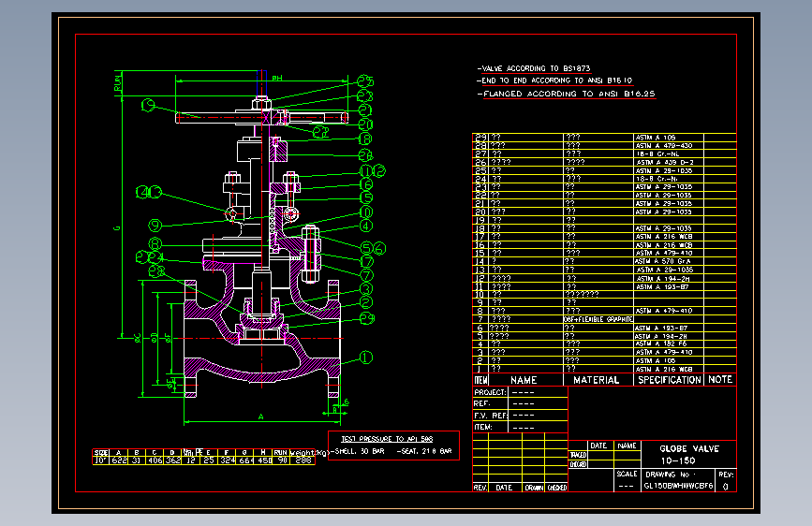Select the 'Weight(Kg)' header
The image size is (812, 526).
[309, 452]
